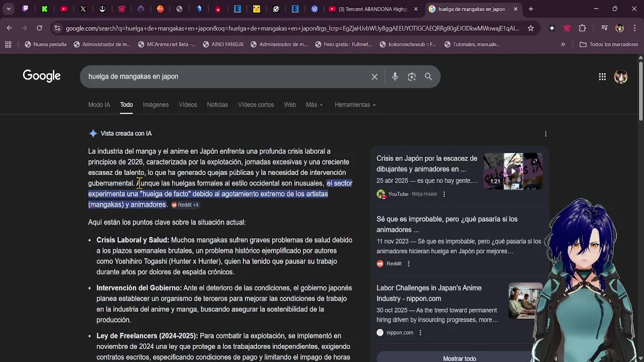Select the Noticias search tab
This screenshot has width=644, height=362.
[x=217, y=105]
